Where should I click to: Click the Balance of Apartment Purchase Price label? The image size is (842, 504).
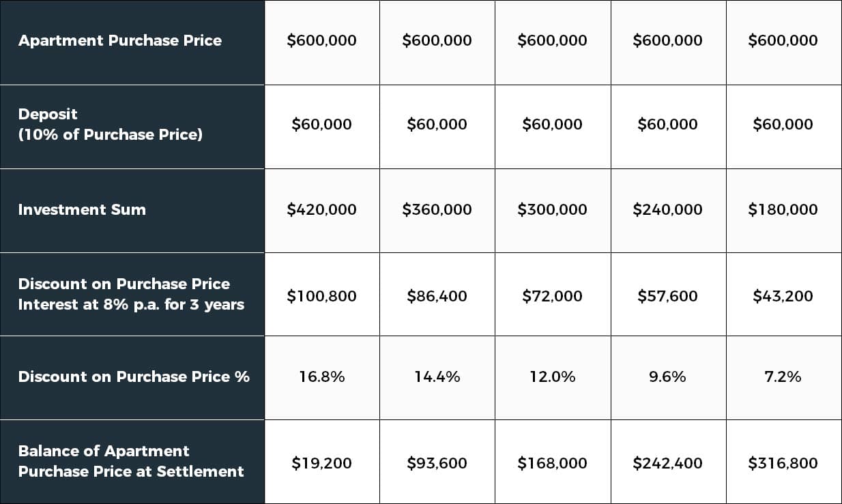pos(132,462)
